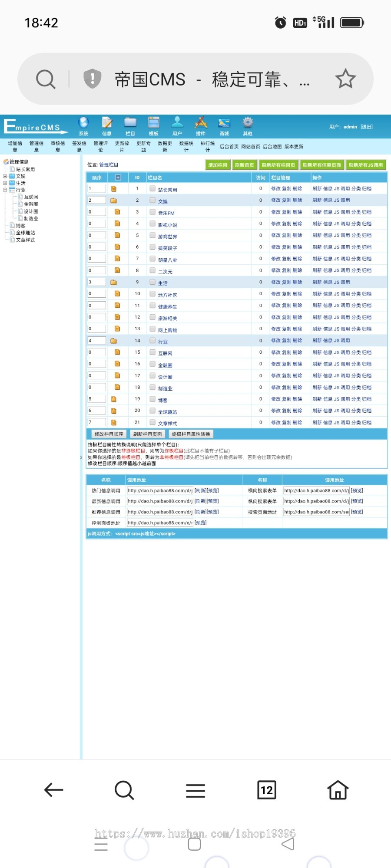Click the expand-all plus in table header
Image resolution: width=391 pixels, height=868 pixels.
coord(118,178)
